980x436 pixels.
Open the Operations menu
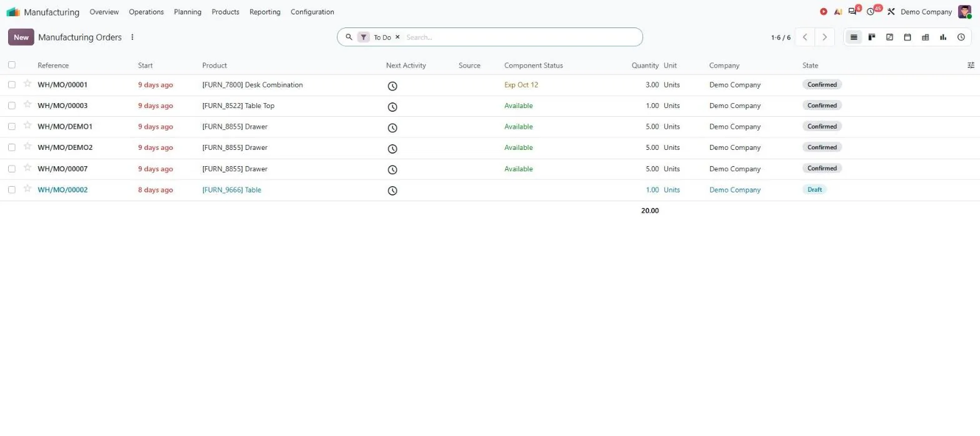coord(146,12)
